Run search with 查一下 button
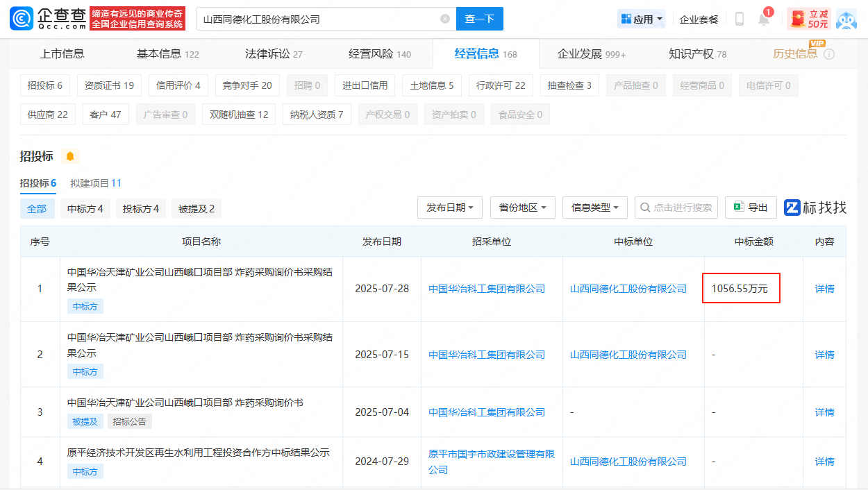Image resolution: width=868 pixels, height=490 pixels. (x=479, y=19)
